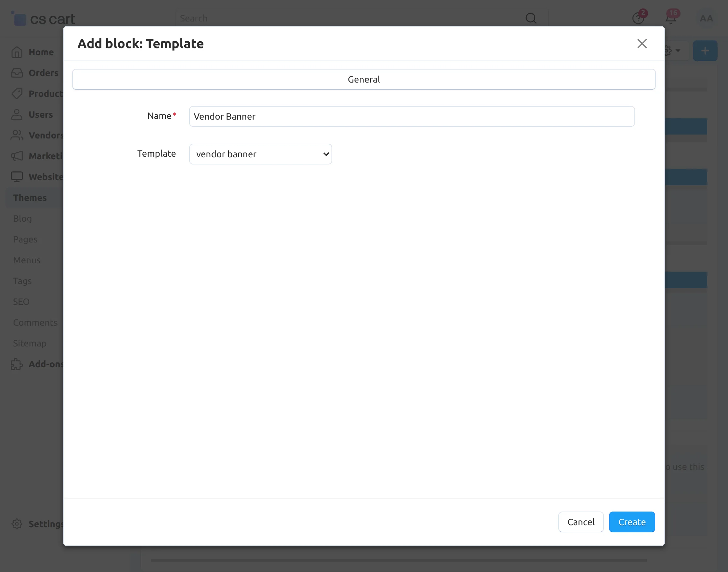728x572 pixels.
Task: Open Blog submenu item
Action: pyautogui.click(x=22, y=218)
